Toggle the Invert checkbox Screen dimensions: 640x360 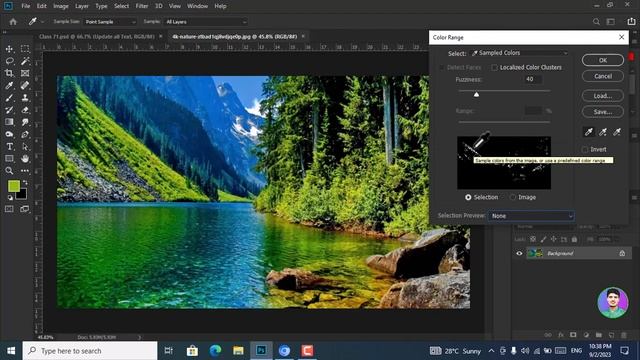585,149
